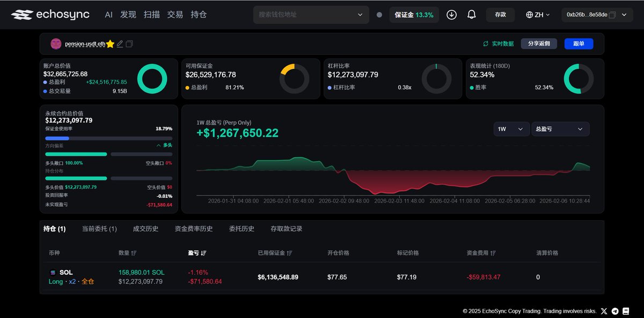Copy the pension-usdt.eth address via copy icon

tap(129, 44)
